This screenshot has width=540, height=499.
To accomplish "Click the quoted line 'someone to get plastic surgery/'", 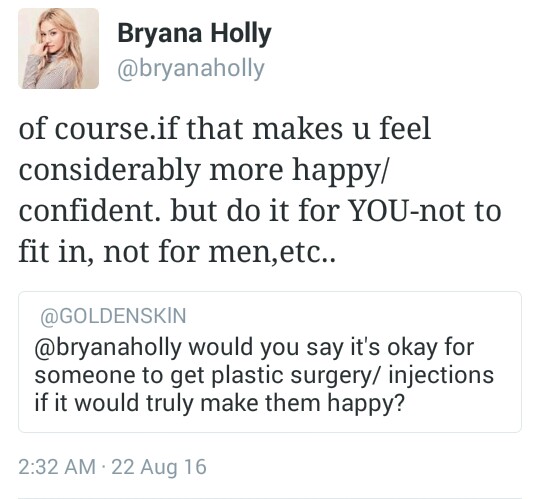I will [207, 375].
